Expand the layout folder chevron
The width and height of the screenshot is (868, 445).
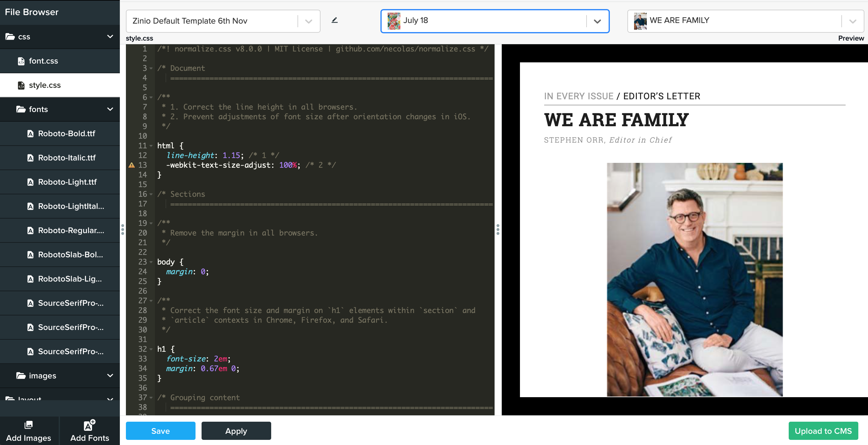click(110, 399)
